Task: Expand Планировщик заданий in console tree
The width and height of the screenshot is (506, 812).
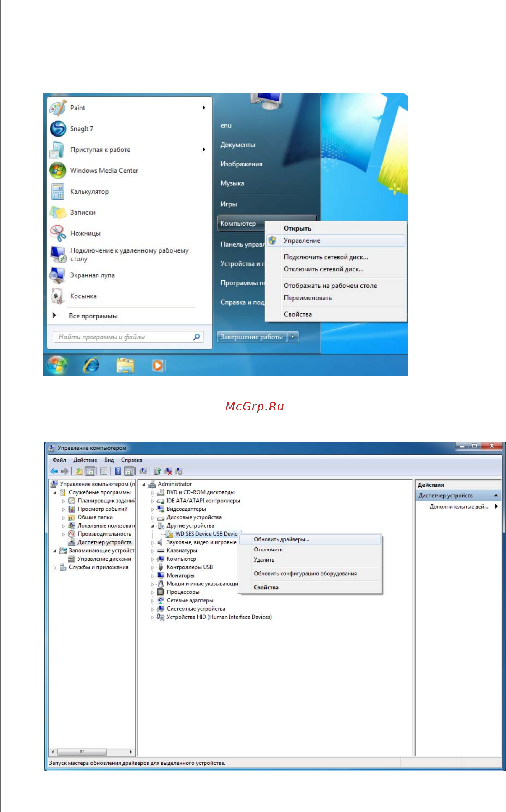Action: 64,501
